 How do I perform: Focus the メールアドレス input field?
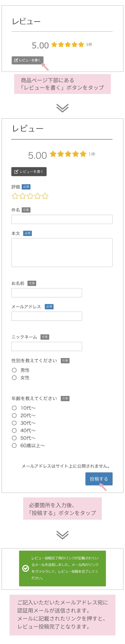click(x=46, y=316)
